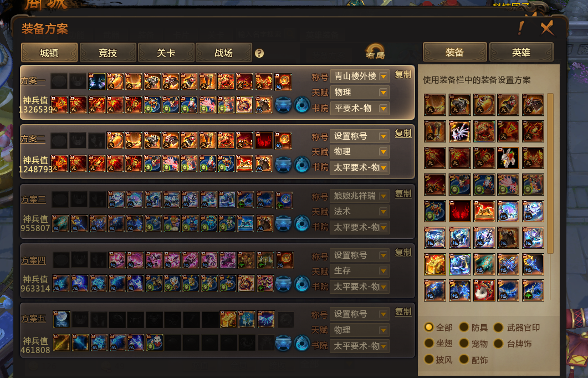
Task: Select the red wings icon in equipment grid
Action: (460, 211)
